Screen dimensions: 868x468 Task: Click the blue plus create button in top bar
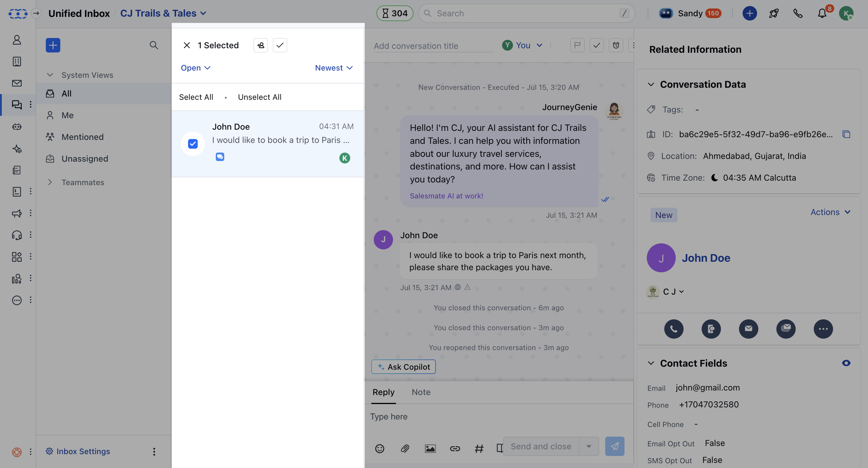coord(749,13)
